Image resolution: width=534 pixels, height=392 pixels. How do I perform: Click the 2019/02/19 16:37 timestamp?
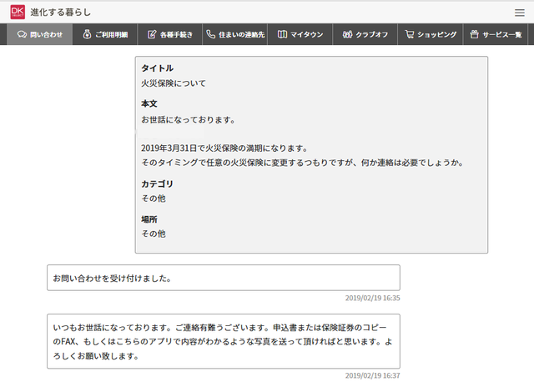373,375
